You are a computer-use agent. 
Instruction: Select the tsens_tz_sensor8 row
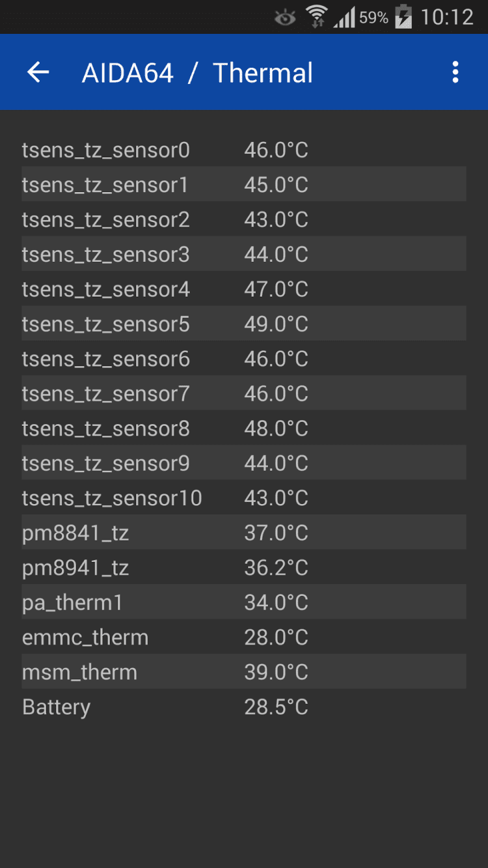(x=243, y=428)
